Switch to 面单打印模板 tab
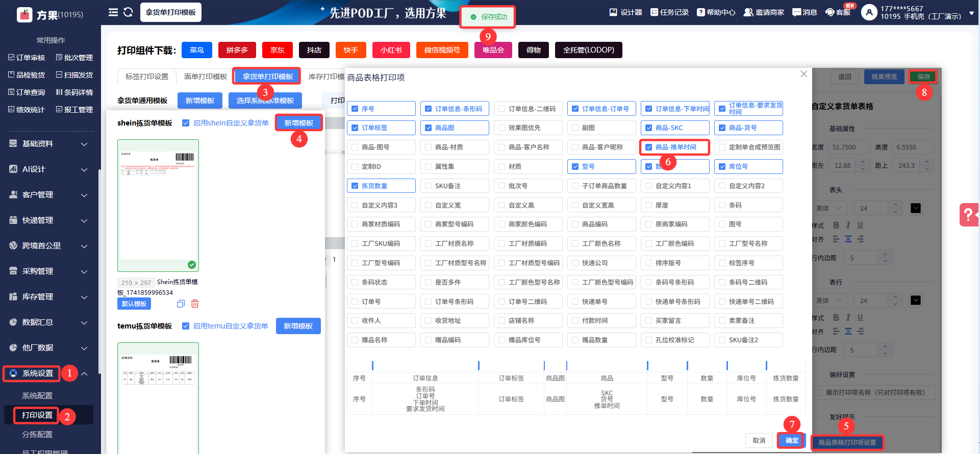This screenshot has height=454, width=980. tap(205, 77)
